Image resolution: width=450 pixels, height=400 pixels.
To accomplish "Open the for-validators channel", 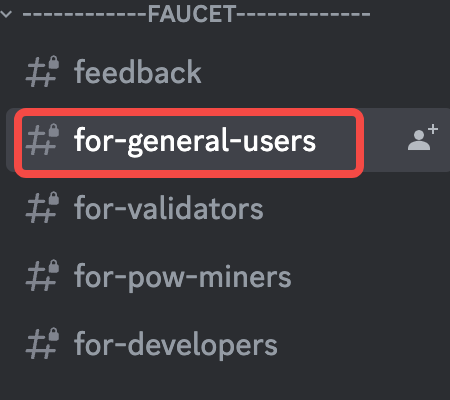I will click(169, 208).
